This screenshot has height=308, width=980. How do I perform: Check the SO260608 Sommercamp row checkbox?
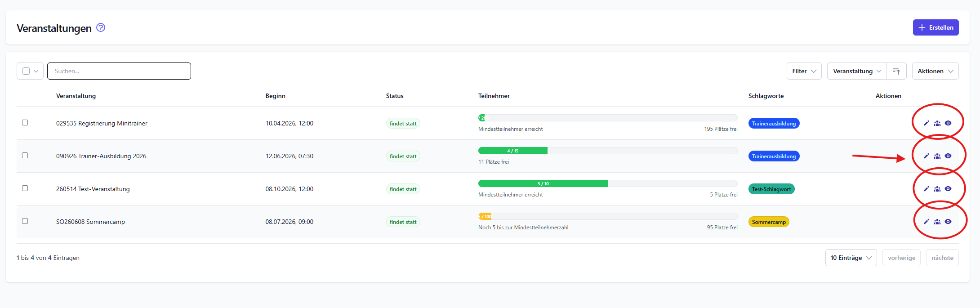(25, 221)
